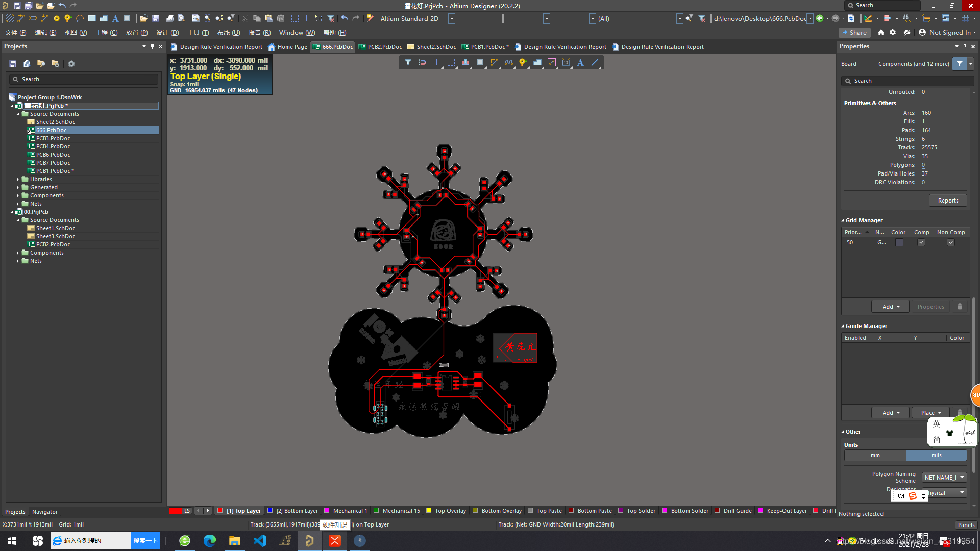Open the Place dropdown in Guide Manager
Viewport: 980px width, 551px height.
pyautogui.click(x=931, y=413)
